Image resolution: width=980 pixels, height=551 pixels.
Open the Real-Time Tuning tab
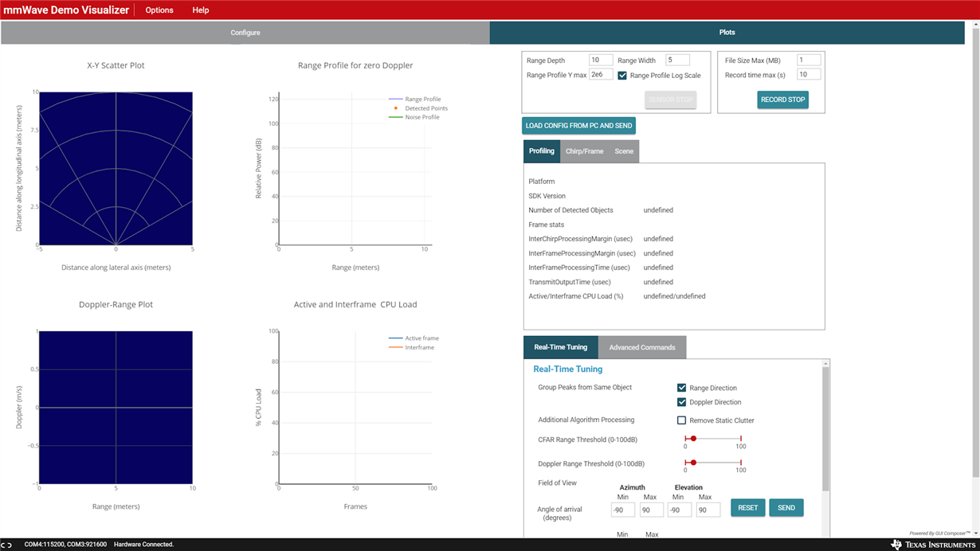[561, 347]
